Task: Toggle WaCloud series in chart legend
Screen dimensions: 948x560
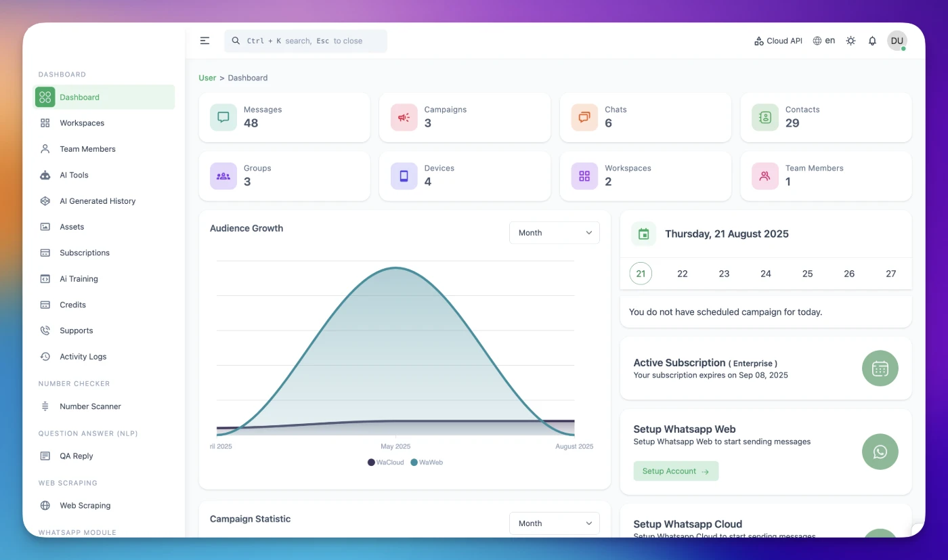Action: point(385,462)
